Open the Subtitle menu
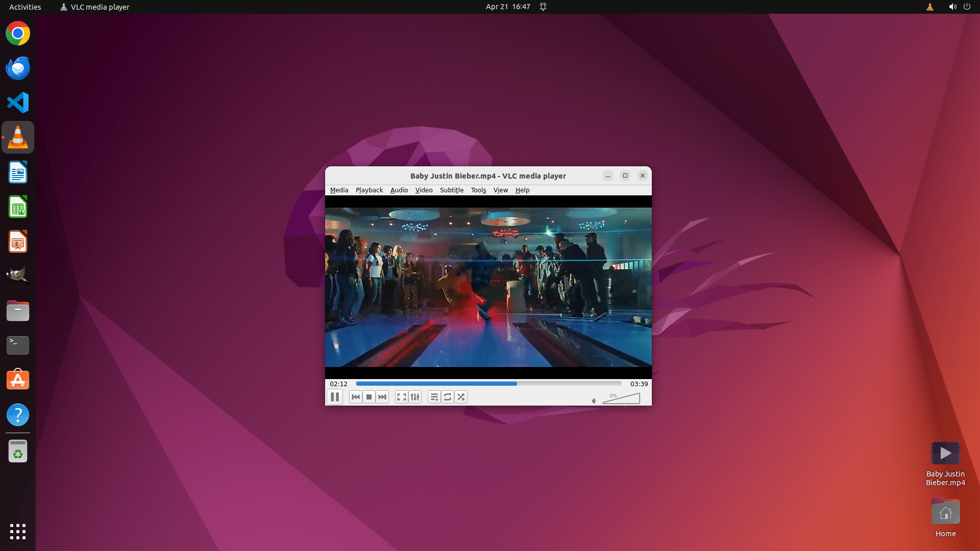The height and width of the screenshot is (551, 980). [451, 190]
